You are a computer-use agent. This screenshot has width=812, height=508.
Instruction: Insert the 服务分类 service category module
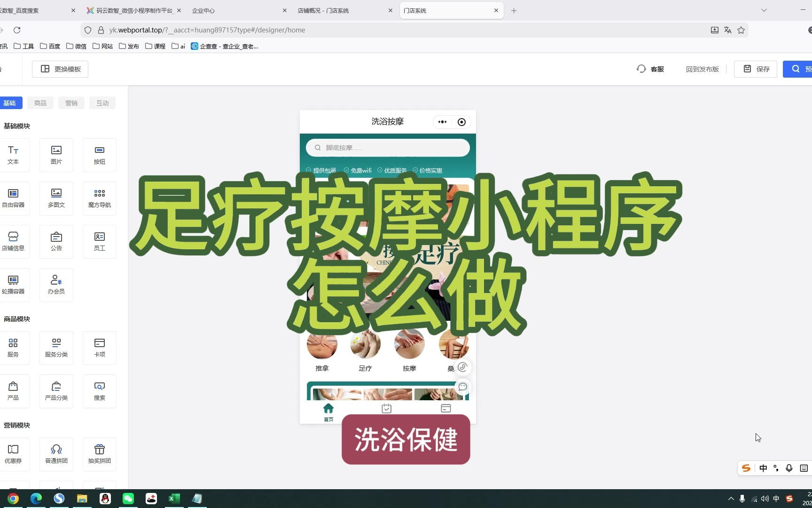pyautogui.click(x=56, y=348)
